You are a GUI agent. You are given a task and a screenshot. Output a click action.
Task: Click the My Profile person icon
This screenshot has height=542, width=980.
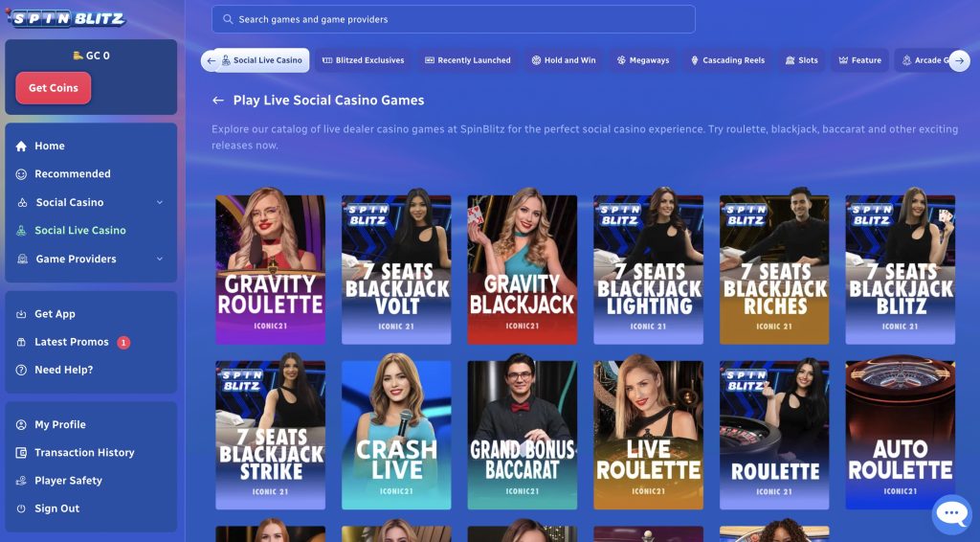(21, 424)
